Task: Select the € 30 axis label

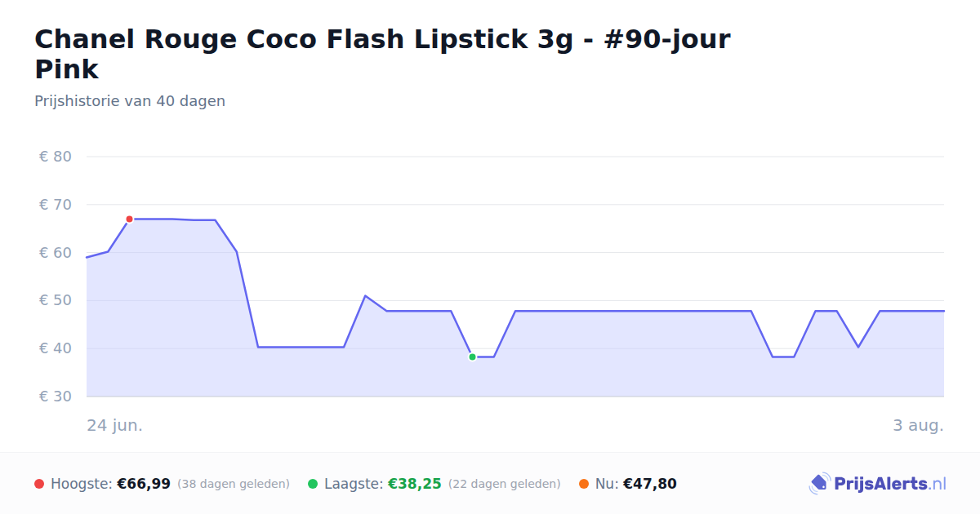Action: [56, 397]
